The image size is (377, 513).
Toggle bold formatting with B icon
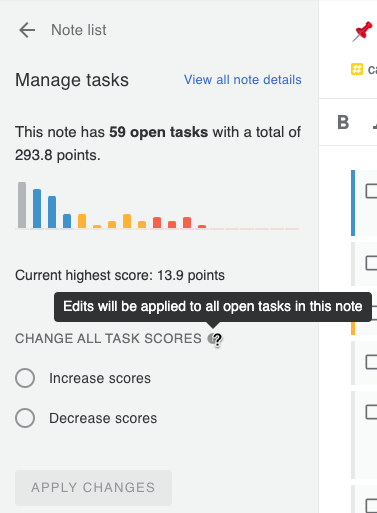tap(343, 122)
